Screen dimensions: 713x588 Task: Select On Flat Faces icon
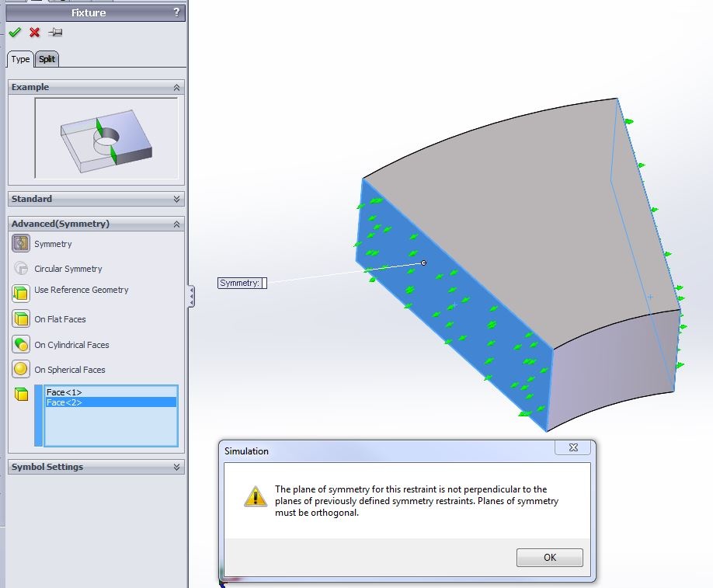click(x=20, y=318)
